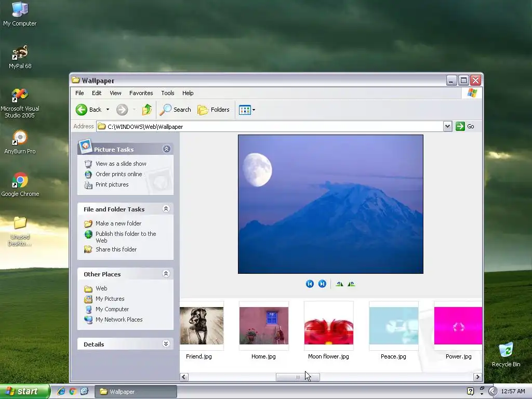Select the Unused Desktop folder icon
Screen dimensions: 532x399
20,231
